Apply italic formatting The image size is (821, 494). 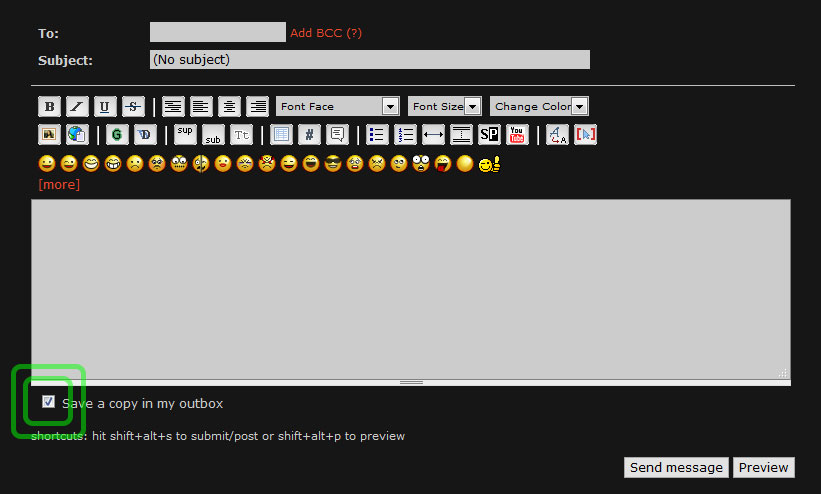click(77, 107)
